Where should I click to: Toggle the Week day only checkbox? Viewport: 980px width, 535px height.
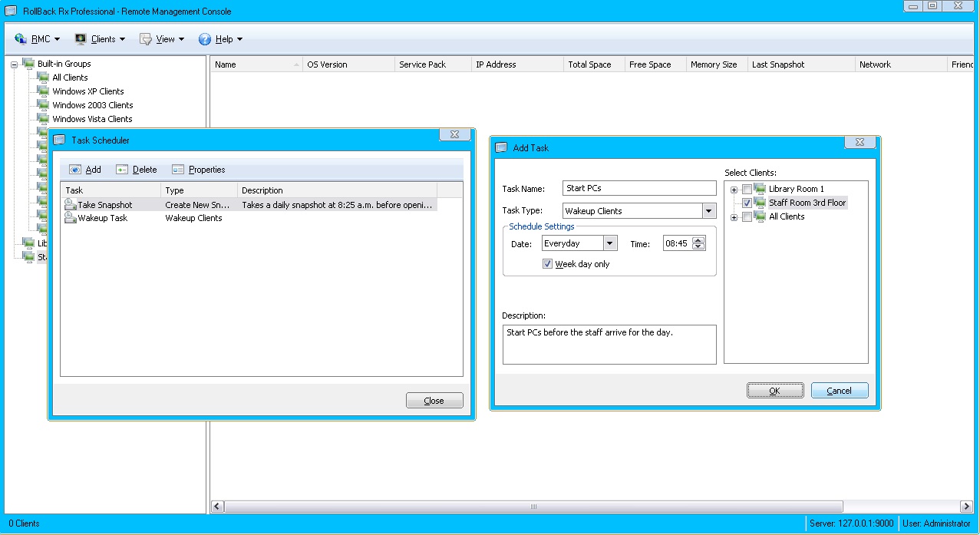point(547,264)
